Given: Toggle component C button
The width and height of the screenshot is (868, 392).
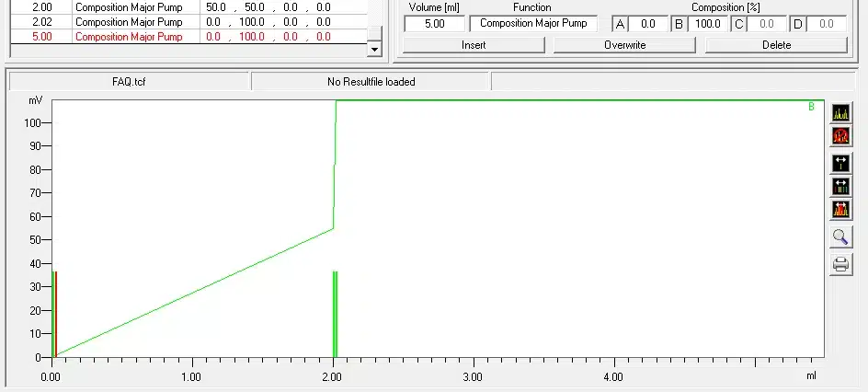Looking at the screenshot, I should 737,24.
